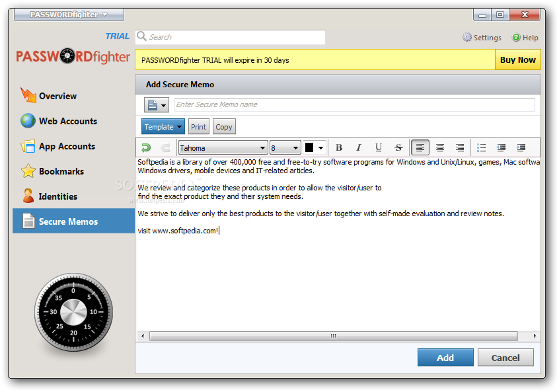This screenshot has height=392, width=559.
Task: Click the Secure Memos document icon
Action: pyautogui.click(x=28, y=221)
